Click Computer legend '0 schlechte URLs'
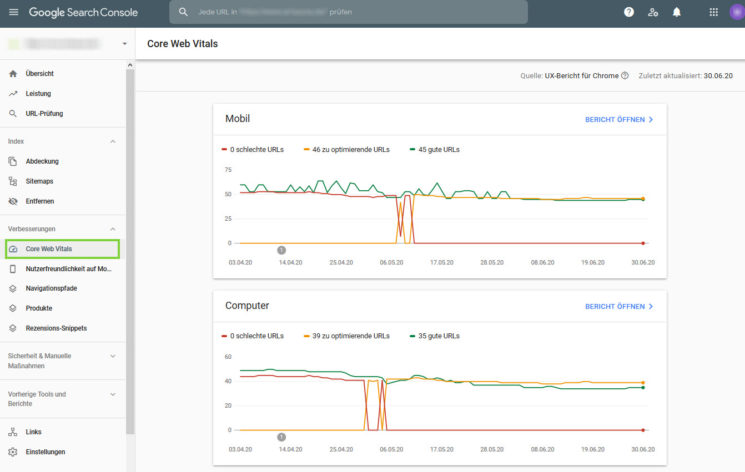745x472 pixels. 252,336
